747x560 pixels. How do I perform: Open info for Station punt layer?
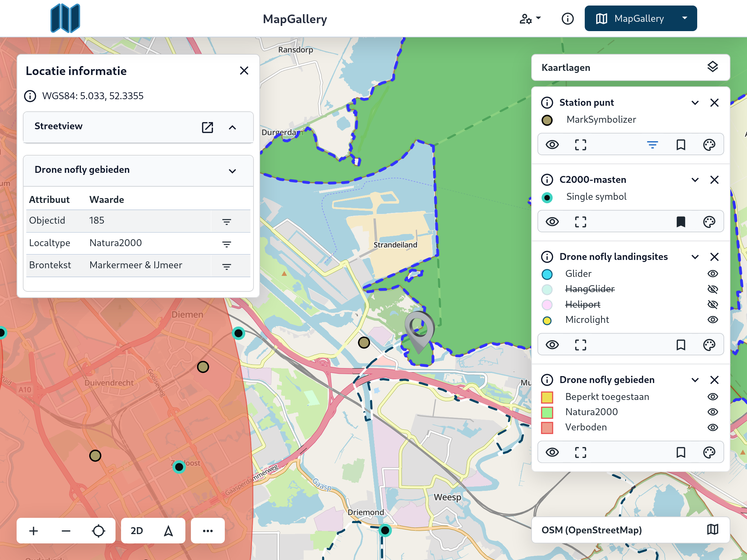coord(547,103)
